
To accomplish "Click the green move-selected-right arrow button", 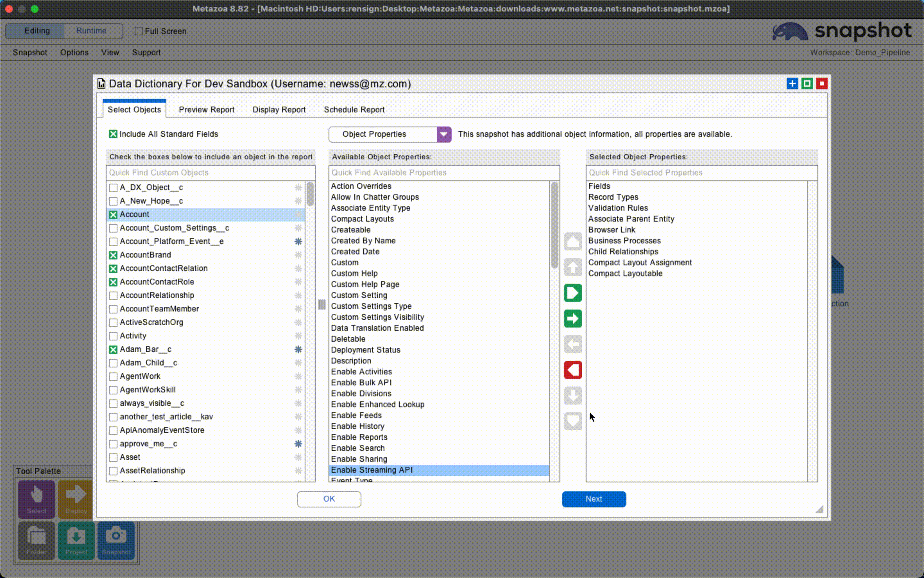I will click(573, 319).
